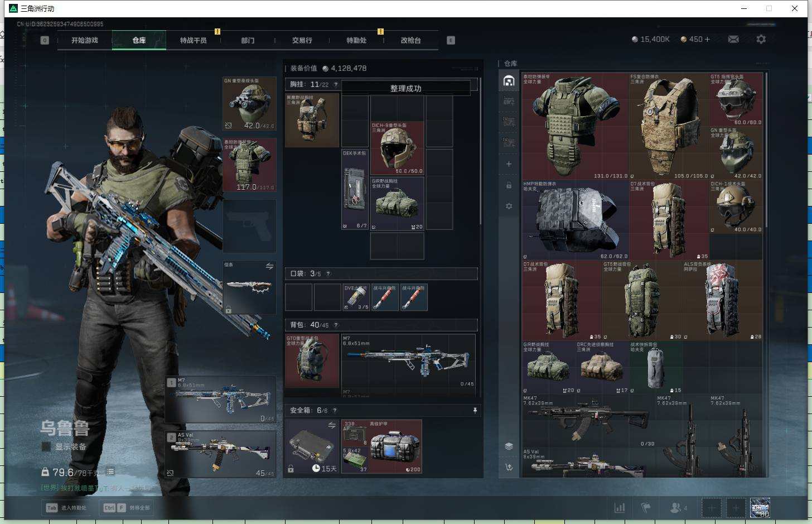Click the plus next to 450 currency
The height and width of the screenshot is (524, 812).
click(x=707, y=39)
